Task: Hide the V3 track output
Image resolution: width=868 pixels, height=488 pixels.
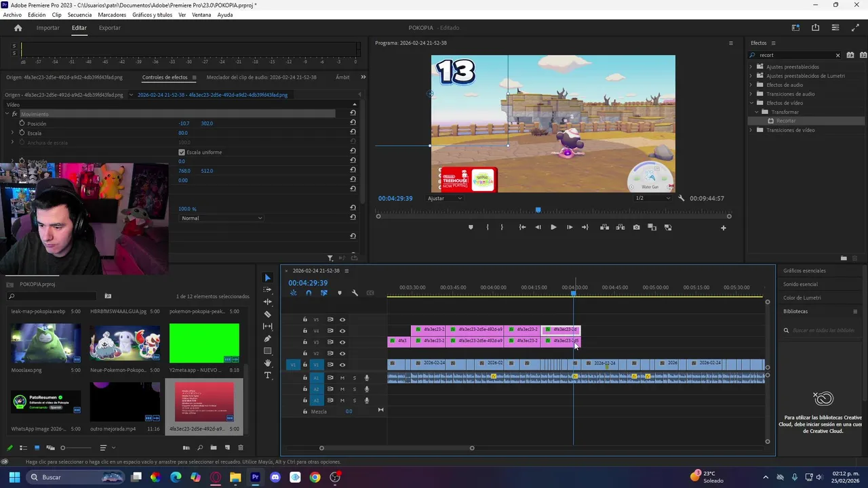Action: pos(342,342)
